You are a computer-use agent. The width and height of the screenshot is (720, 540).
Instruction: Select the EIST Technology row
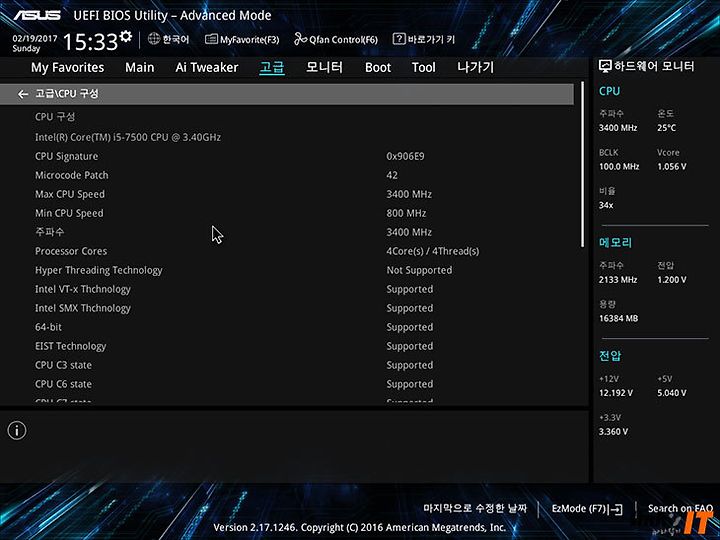click(287, 346)
